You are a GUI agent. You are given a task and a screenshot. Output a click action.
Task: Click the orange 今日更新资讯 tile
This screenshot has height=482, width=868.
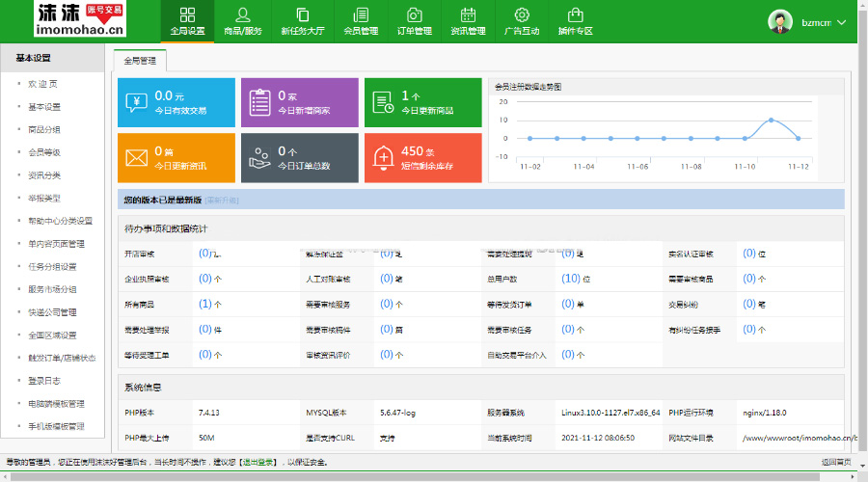pyautogui.click(x=176, y=157)
